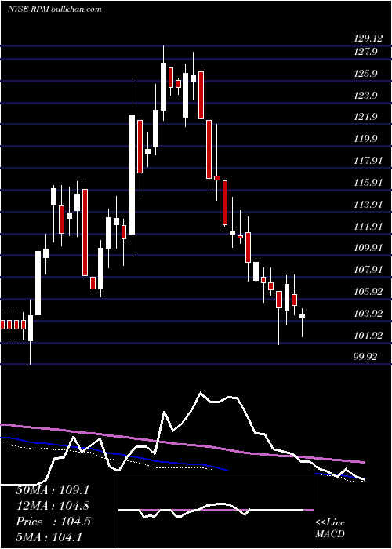The image size is (392, 549).
Task: Click the 121.9 price axis label
Action: click(x=366, y=117)
